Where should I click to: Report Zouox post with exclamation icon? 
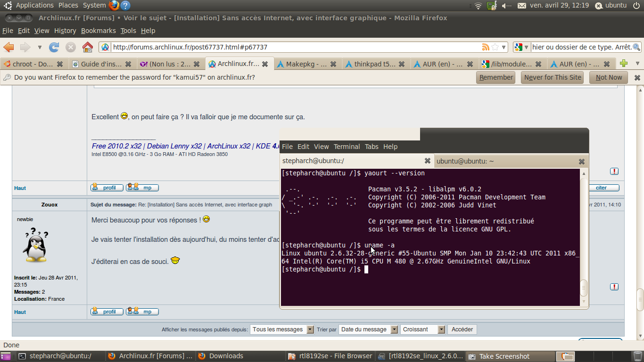click(x=614, y=287)
